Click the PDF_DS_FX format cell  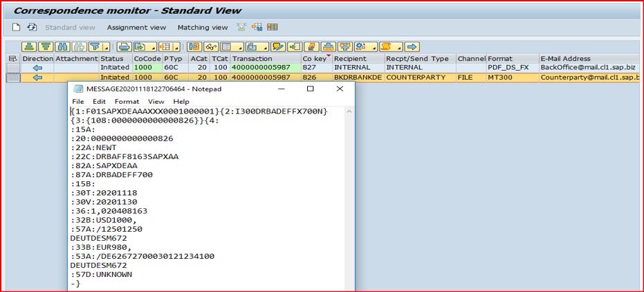pos(513,68)
